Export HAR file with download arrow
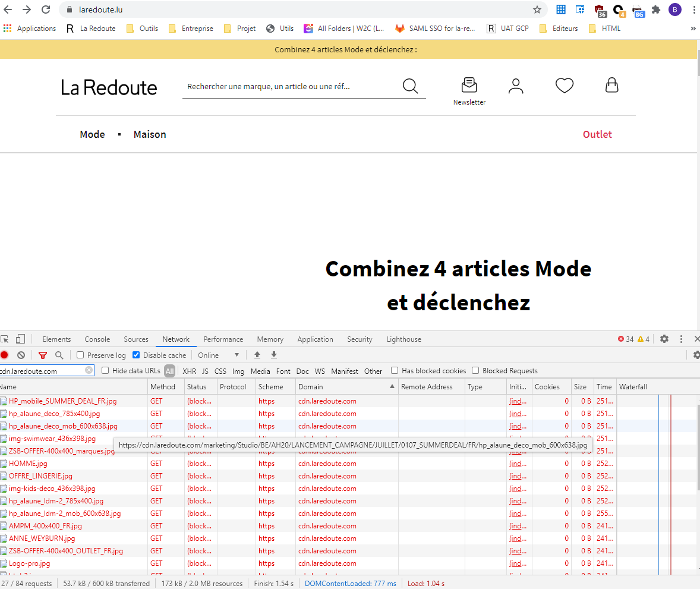The height and width of the screenshot is (589, 700). point(274,355)
